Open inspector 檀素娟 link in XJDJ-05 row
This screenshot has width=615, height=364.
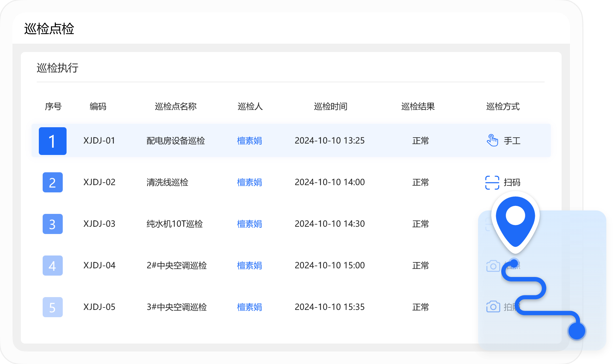click(249, 307)
